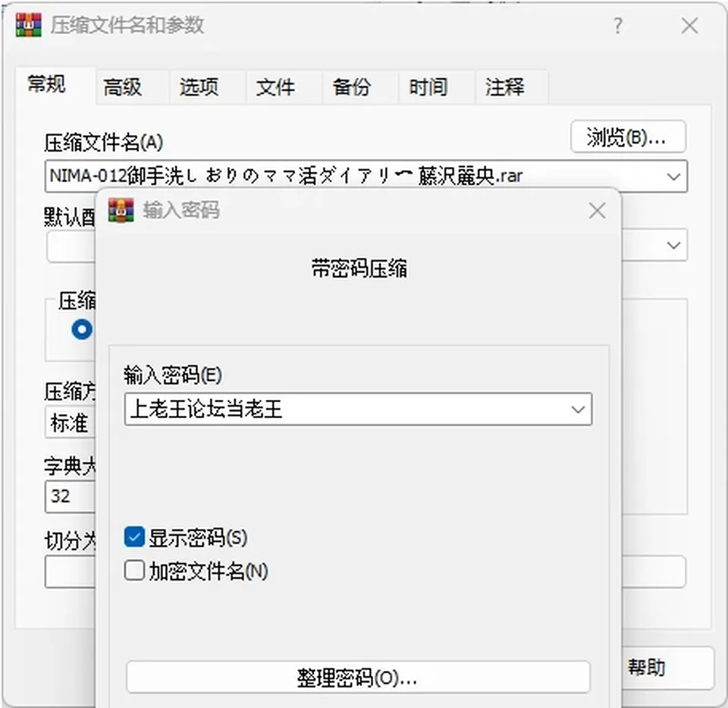Viewport: 728px width, 708px height.
Task: Open the archive name dropdown arrow
Action: (x=673, y=177)
